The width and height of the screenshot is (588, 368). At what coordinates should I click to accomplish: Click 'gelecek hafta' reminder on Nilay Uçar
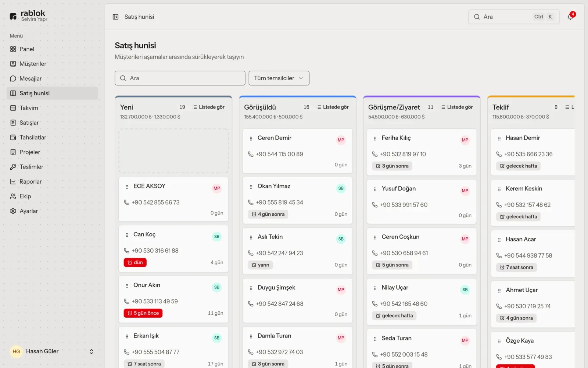coord(394,316)
